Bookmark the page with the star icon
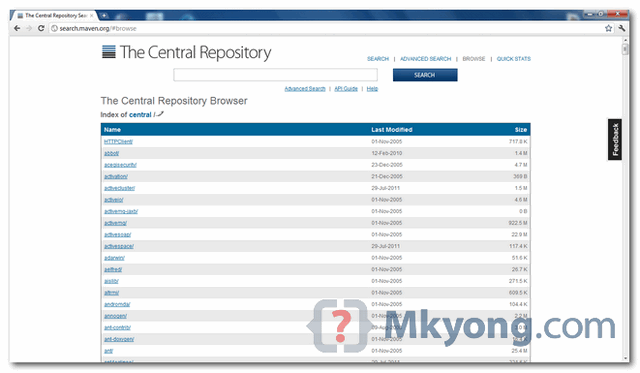Screen dimensions: 640x373 608,28
